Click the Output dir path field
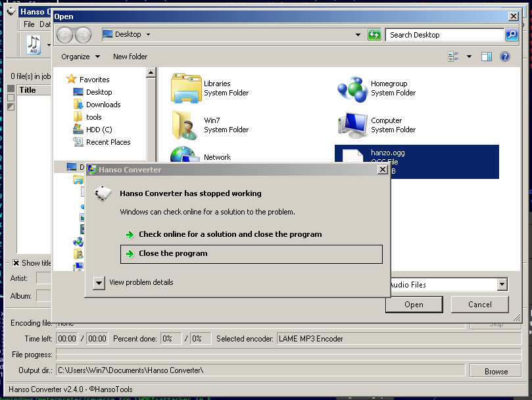The height and width of the screenshot is (400, 532). point(260,370)
